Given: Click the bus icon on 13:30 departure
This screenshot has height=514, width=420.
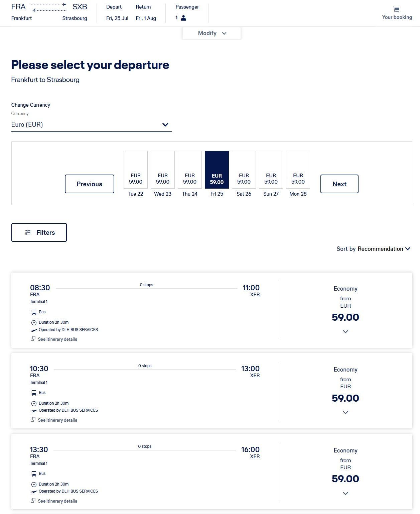Looking at the screenshot, I should pyautogui.click(x=34, y=474).
